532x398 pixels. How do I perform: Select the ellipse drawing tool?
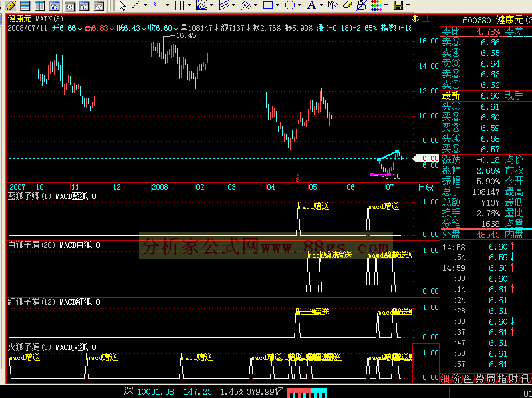(x=290, y=5)
